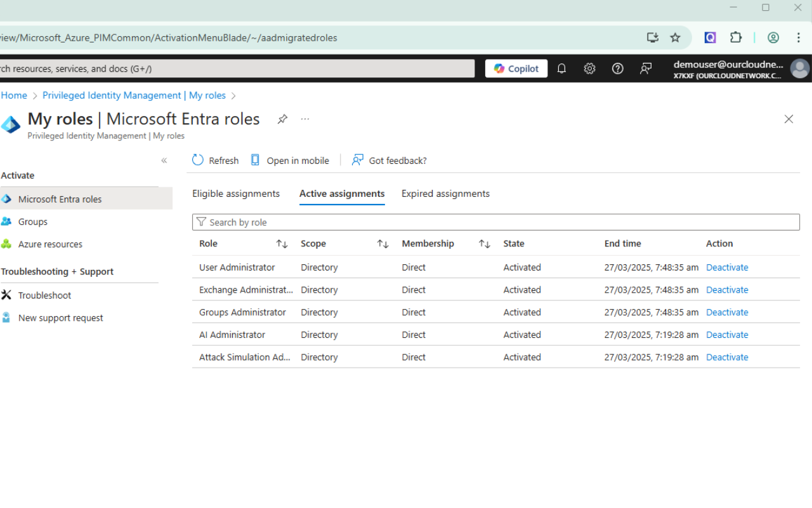The image size is (812, 508).
Task: Click the Privileged Identity Management logo icon
Action: coord(11,124)
